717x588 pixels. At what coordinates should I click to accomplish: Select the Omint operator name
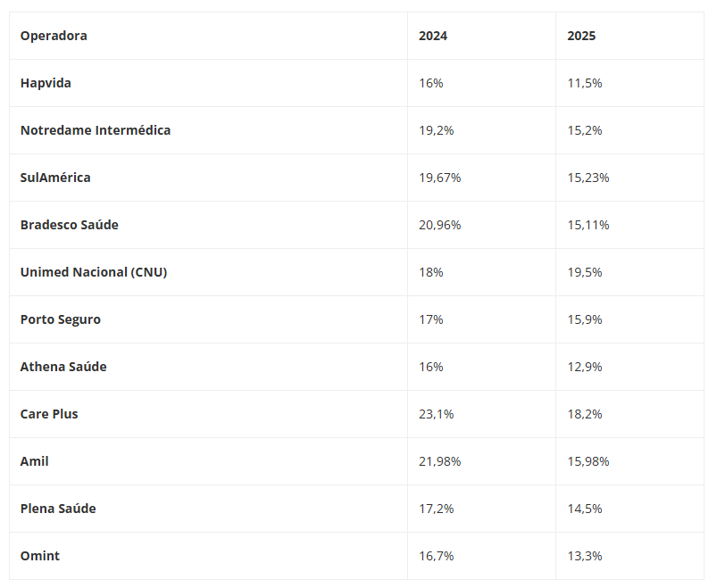pyautogui.click(x=40, y=556)
